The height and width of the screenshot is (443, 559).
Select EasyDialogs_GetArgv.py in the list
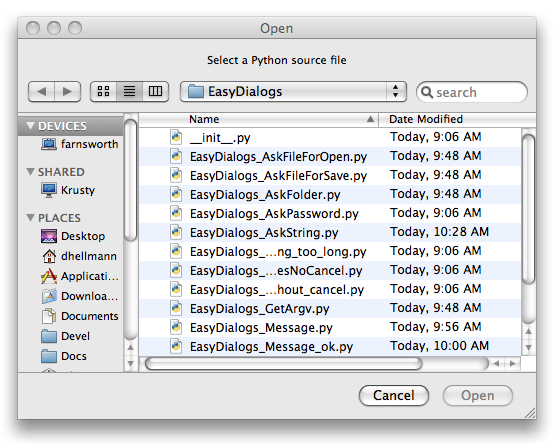pyautogui.click(x=330, y=308)
